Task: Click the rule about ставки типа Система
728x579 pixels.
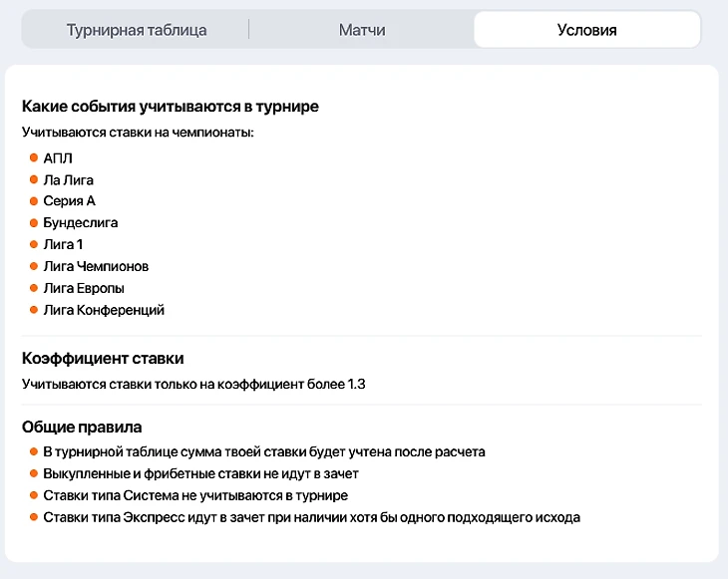Action: point(195,495)
